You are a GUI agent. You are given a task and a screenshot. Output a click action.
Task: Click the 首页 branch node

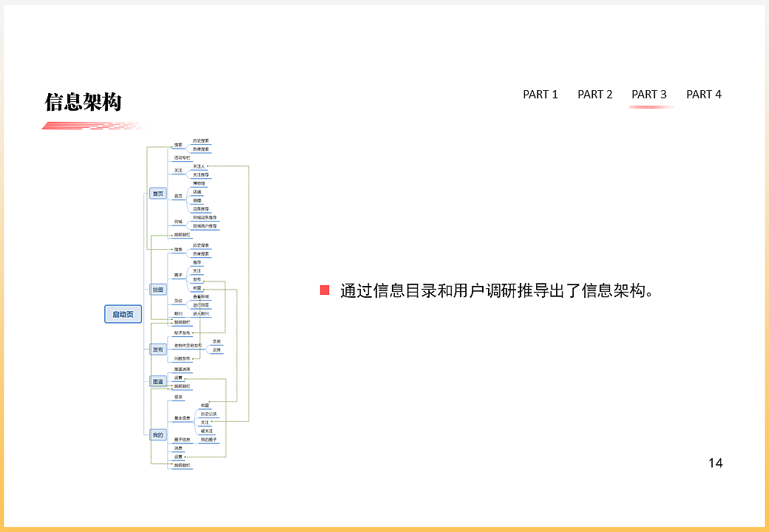click(x=158, y=194)
